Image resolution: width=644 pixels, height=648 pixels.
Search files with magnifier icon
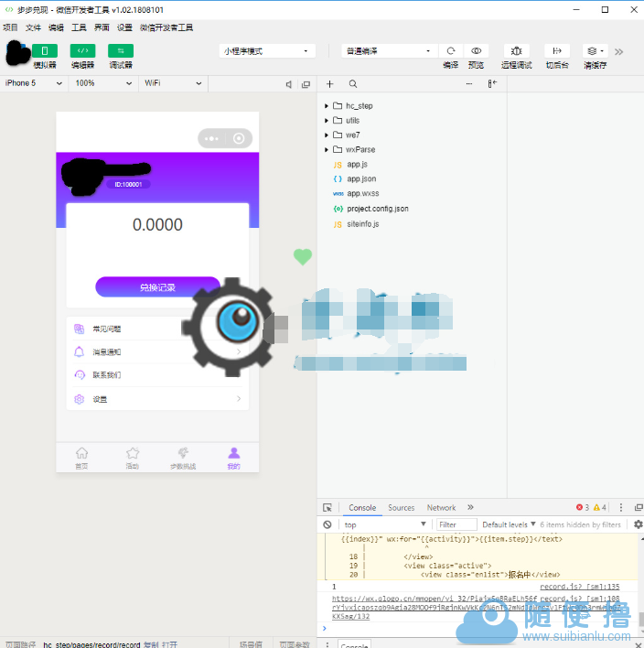(353, 84)
